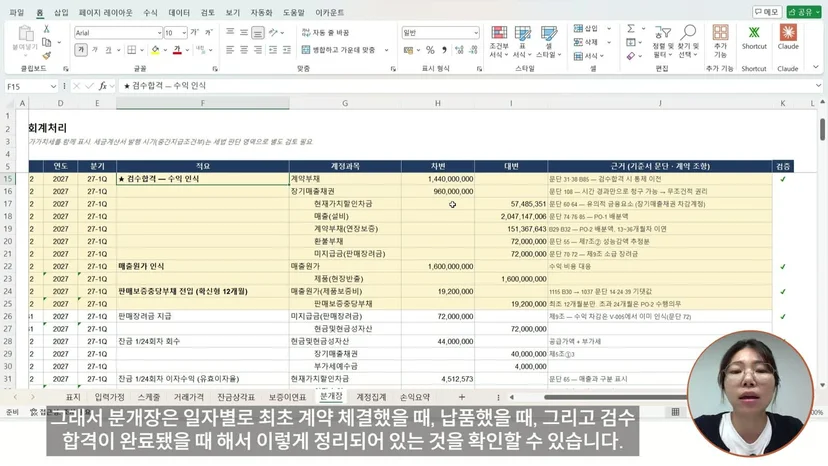Open the Add-ins (추가 기능) icon
This screenshot has width=828, height=466.
point(720,41)
